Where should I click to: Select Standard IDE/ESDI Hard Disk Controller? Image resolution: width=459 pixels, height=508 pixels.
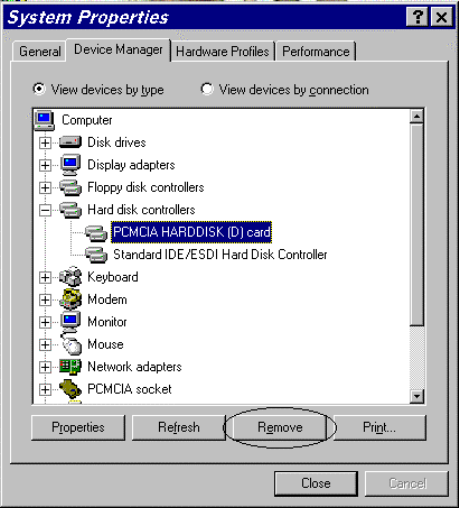pos(220,255)
